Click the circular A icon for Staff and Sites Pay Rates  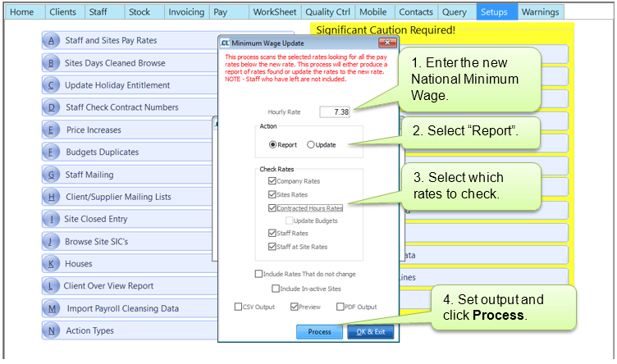52,41
